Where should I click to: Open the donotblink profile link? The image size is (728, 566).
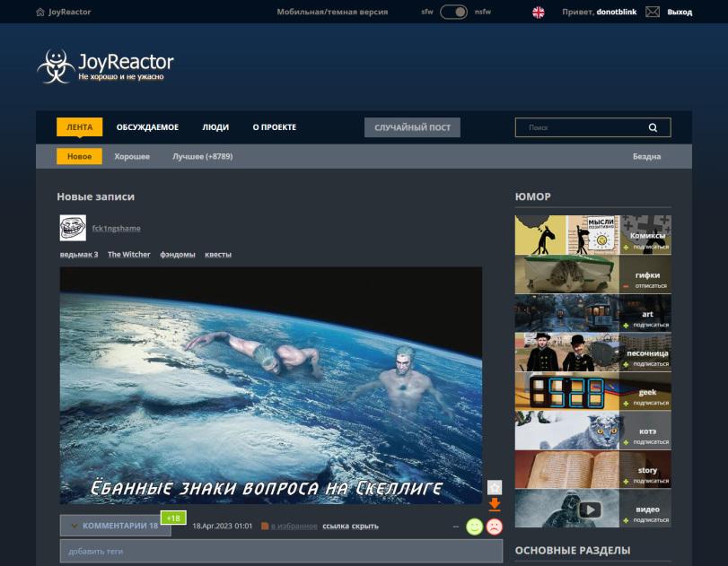(x=616, y=12)
